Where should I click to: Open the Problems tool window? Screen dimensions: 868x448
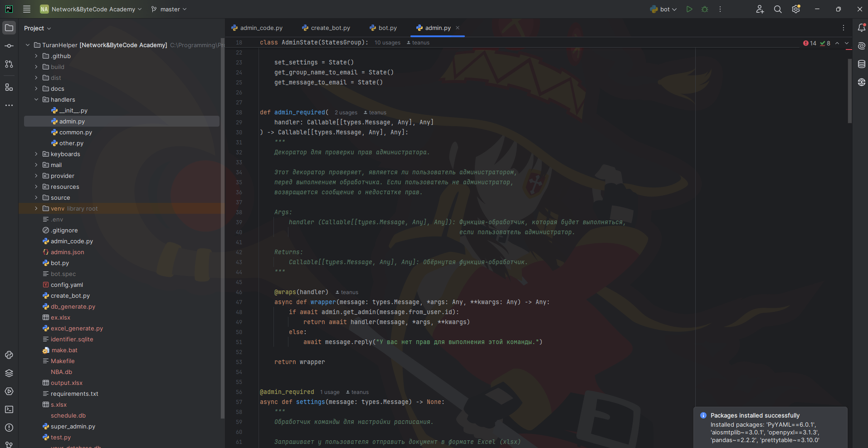click(9, 428)
